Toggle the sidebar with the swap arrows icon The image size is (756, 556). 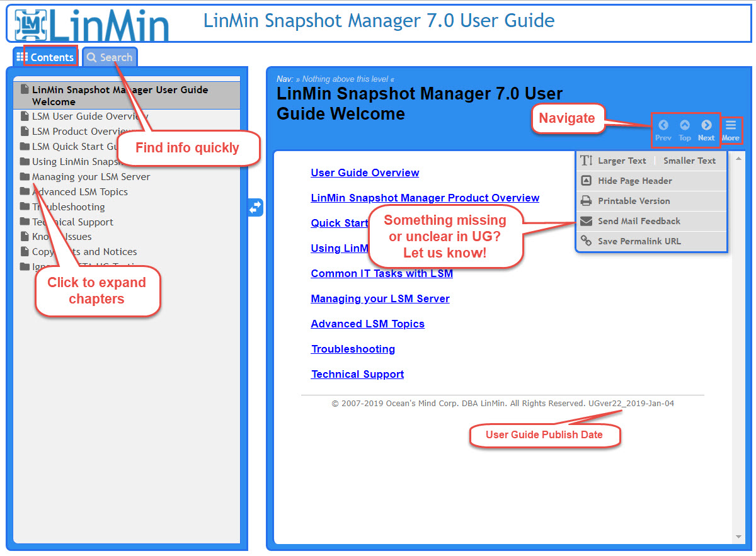tap(255, 207)
